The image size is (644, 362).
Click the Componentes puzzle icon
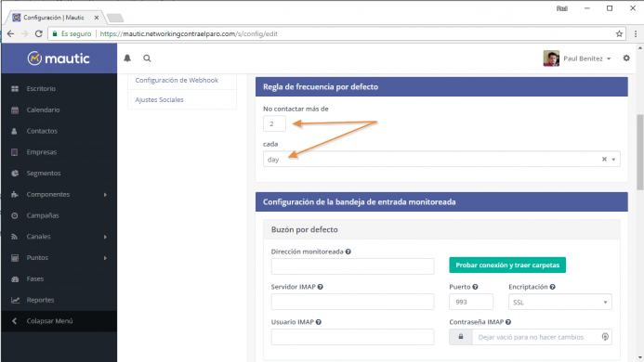(x=15, y=195)
